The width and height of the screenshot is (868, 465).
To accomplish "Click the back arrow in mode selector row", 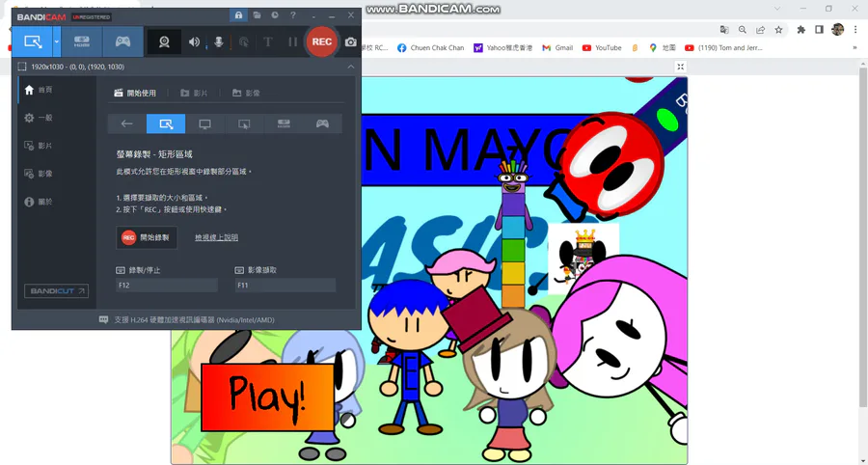I will pyautogui.click(x=126, y=124).
